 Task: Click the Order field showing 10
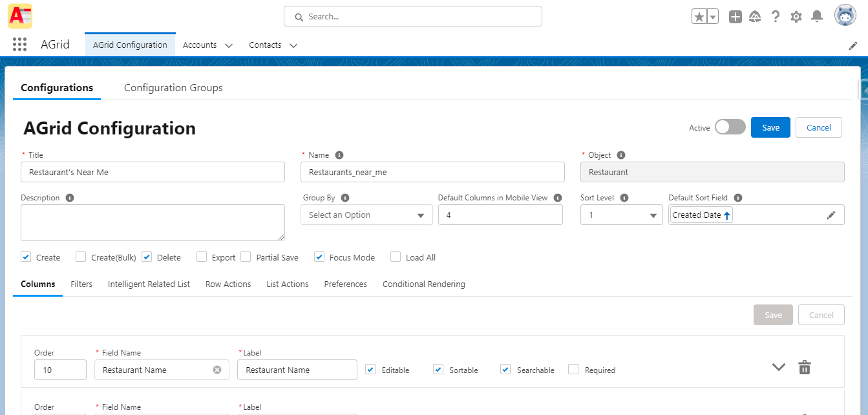pyautogui.click(x=60, y=370)
